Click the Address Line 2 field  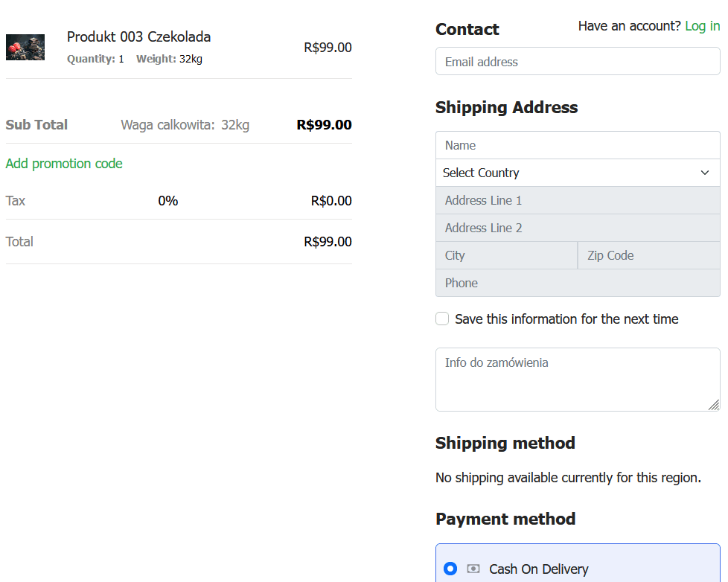(x=578, y=228)
